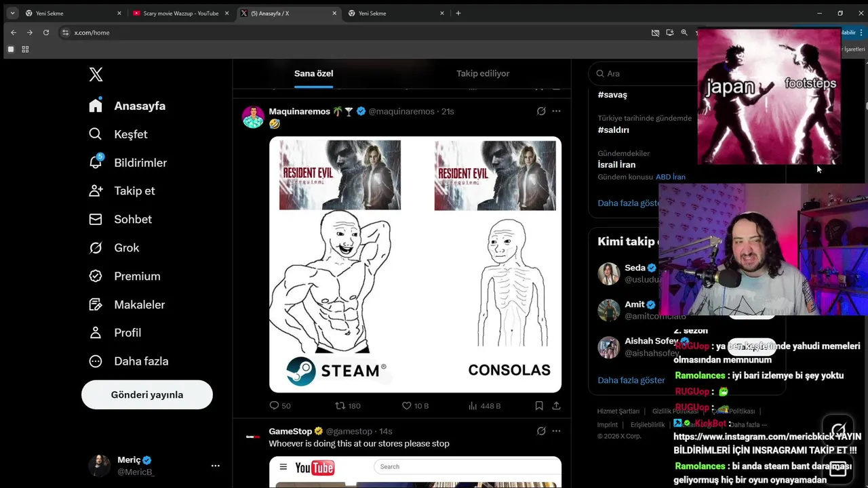Click the zoom magnifier icon in address bar
868x488 pixels.
tap(684, 33)
